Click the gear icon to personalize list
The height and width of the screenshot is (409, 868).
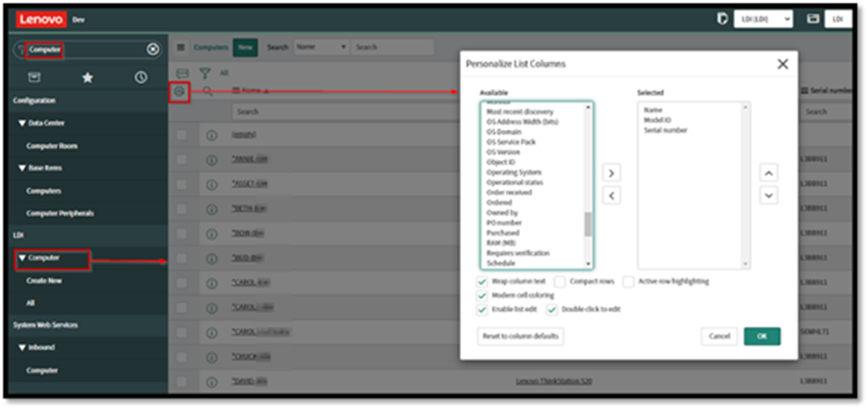tap(178, 90)
